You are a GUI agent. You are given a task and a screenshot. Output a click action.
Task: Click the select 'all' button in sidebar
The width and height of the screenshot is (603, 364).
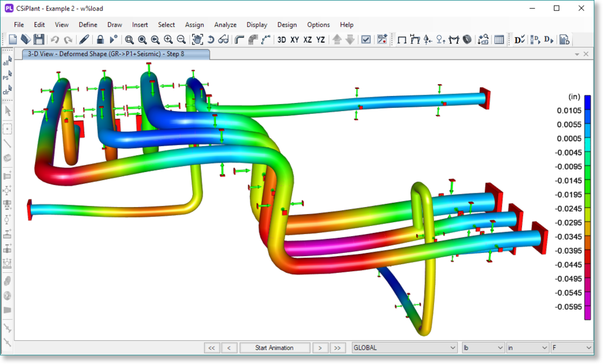pyautogui.click(x=7, y=62)
